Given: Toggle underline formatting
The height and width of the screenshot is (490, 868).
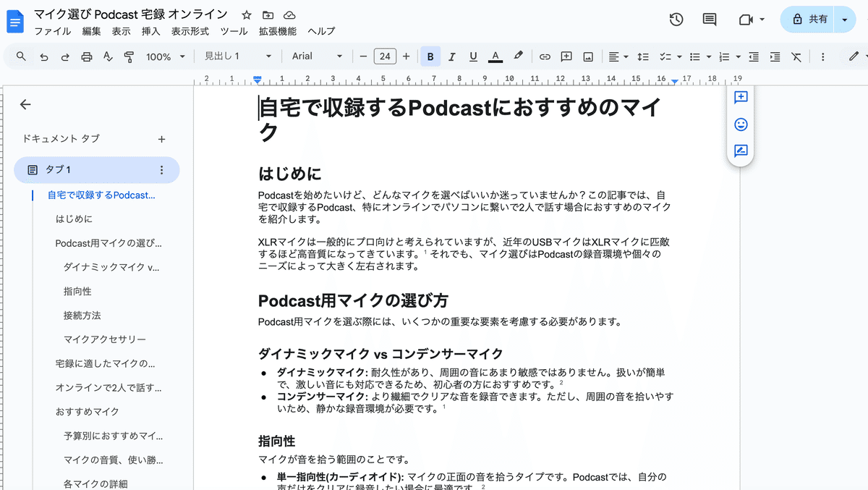Looking at the screenshot, I should (473, 56).
